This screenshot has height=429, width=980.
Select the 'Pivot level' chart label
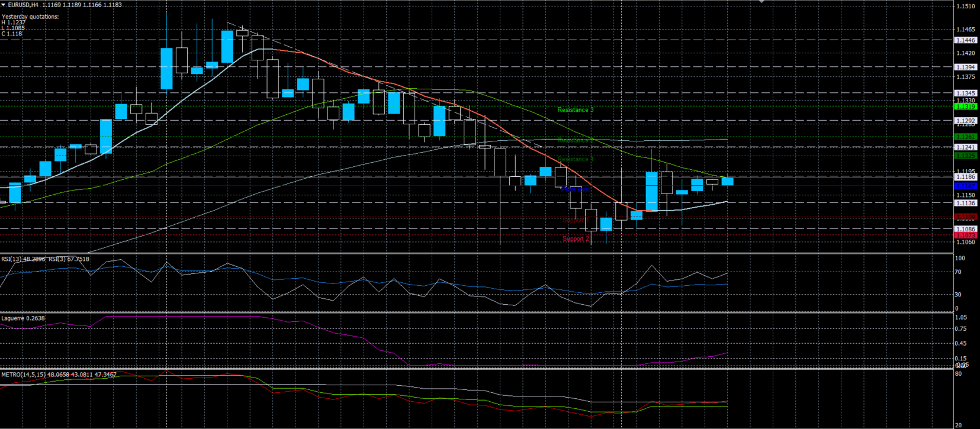(575, 189)
